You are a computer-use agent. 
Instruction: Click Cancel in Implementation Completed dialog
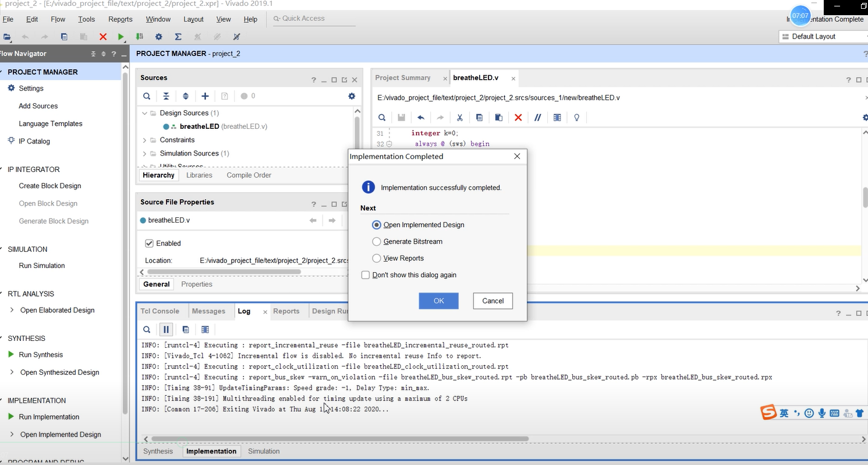(x=493, y=301)
